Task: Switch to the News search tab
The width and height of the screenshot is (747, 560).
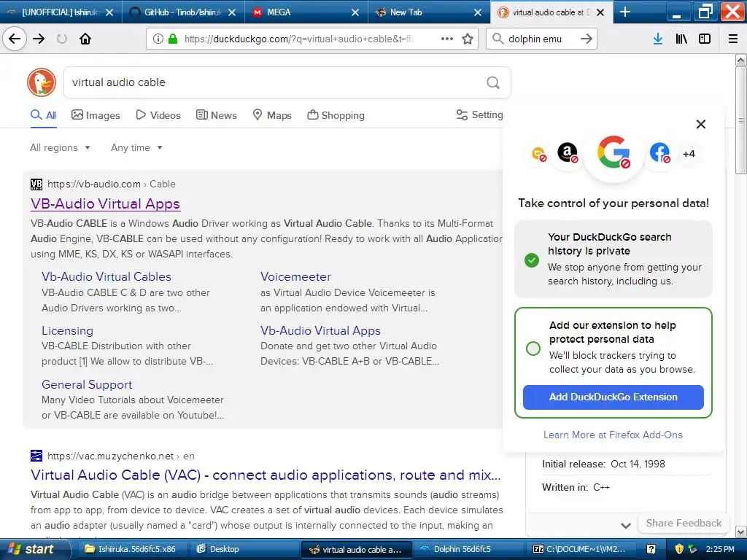Action: 216,115
